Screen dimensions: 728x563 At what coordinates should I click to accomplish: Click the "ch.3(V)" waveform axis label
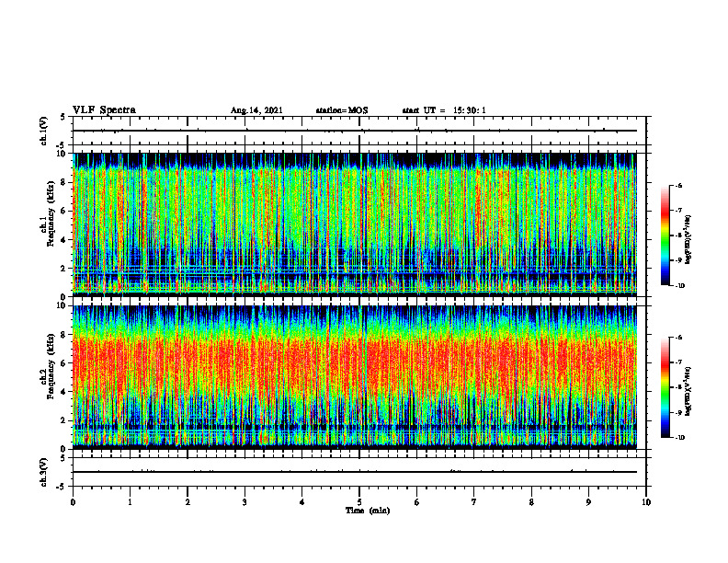[44, 472]
